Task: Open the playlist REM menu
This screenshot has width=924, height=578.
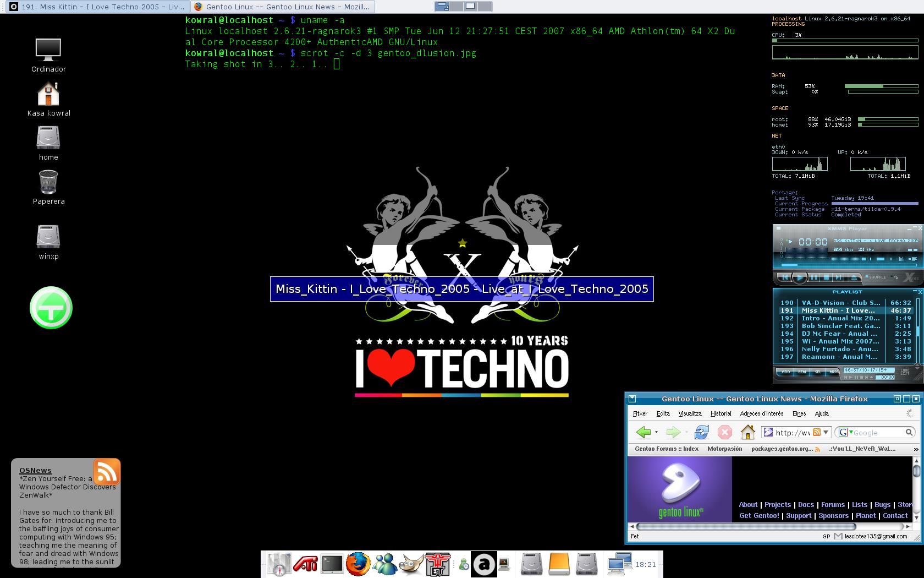Action: point(802,372)
